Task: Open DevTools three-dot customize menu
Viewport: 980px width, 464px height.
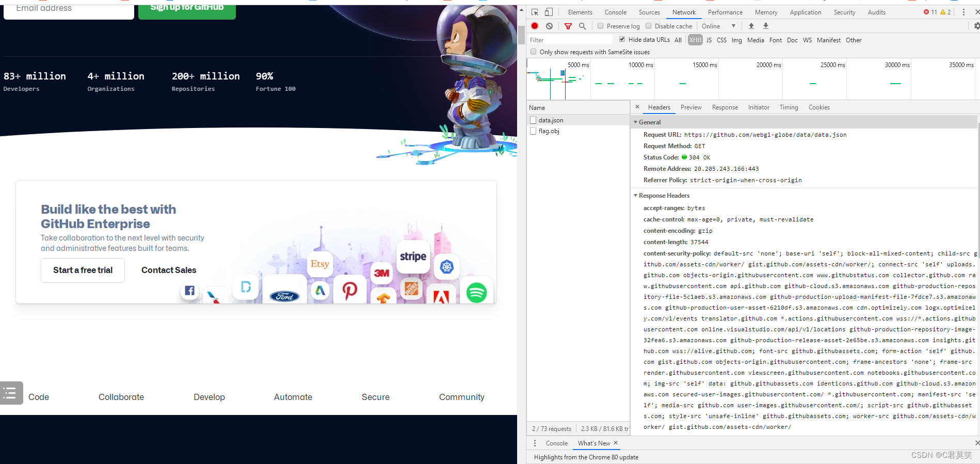Action: pyautogui.click(x=963, y=12)
